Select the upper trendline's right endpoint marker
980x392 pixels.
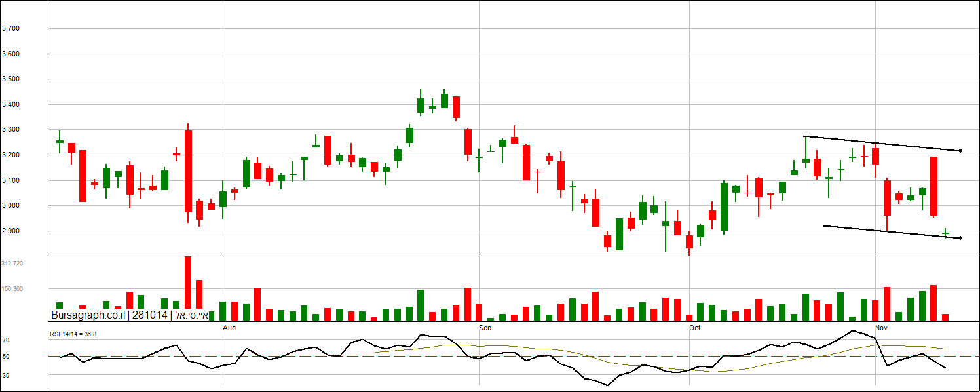[960, 151]
